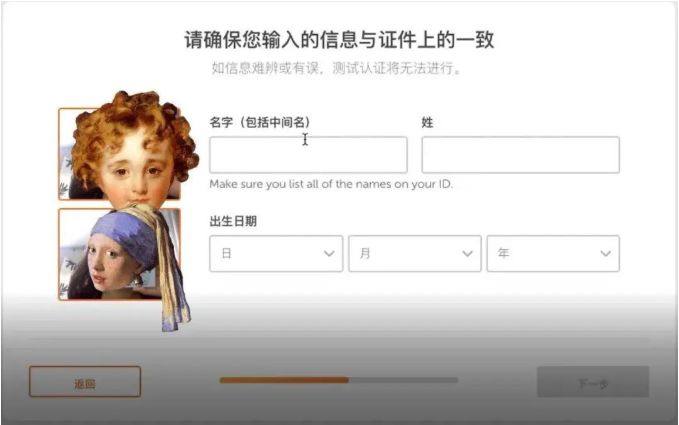Select the curly-haired child painting thumbnail
Viewport: 679px width, 425px height.
(120, 154)
